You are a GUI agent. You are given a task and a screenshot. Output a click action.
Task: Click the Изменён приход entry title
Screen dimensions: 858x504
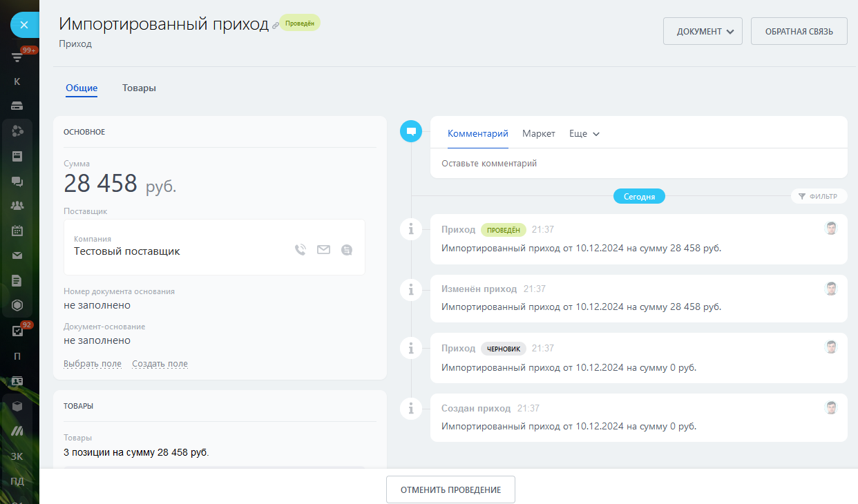[x=479, y=289]
